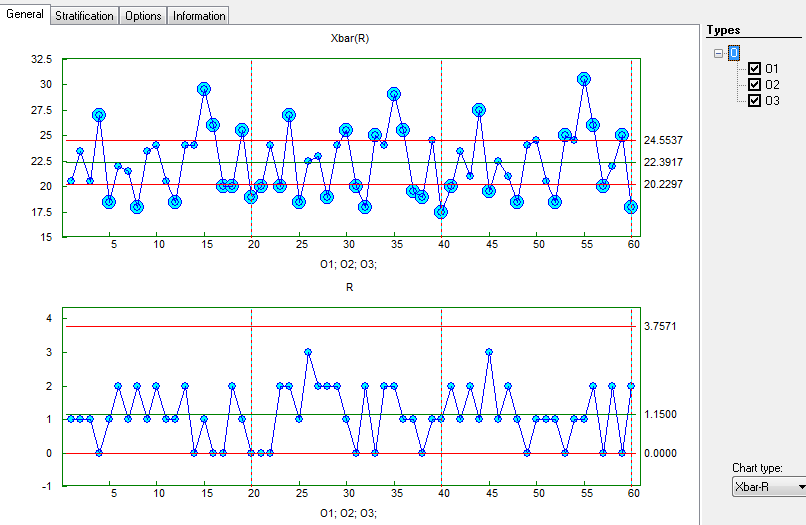
Task: Click the upper control limit label 24.5537
Action: coord(663,141)
